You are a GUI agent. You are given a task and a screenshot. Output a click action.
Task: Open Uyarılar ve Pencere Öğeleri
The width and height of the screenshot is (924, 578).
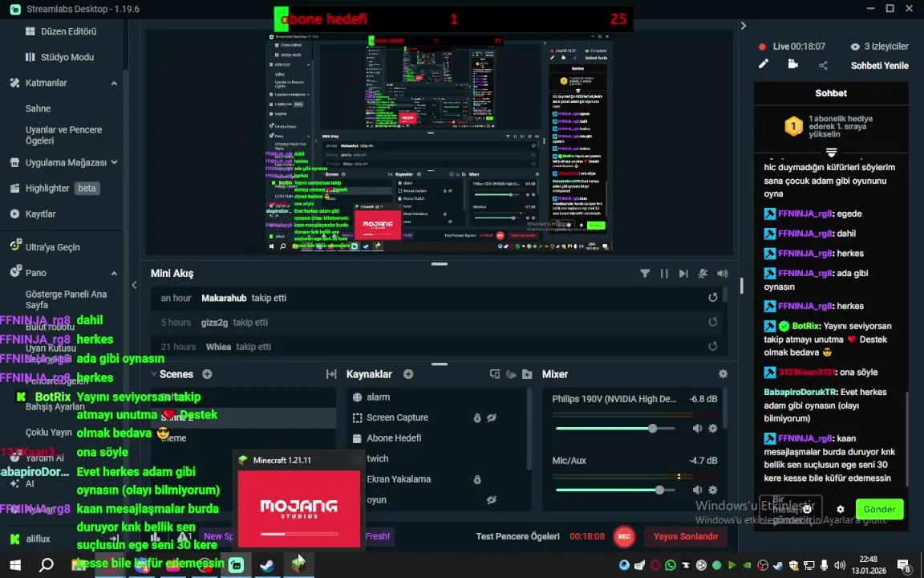pos(63,135)
